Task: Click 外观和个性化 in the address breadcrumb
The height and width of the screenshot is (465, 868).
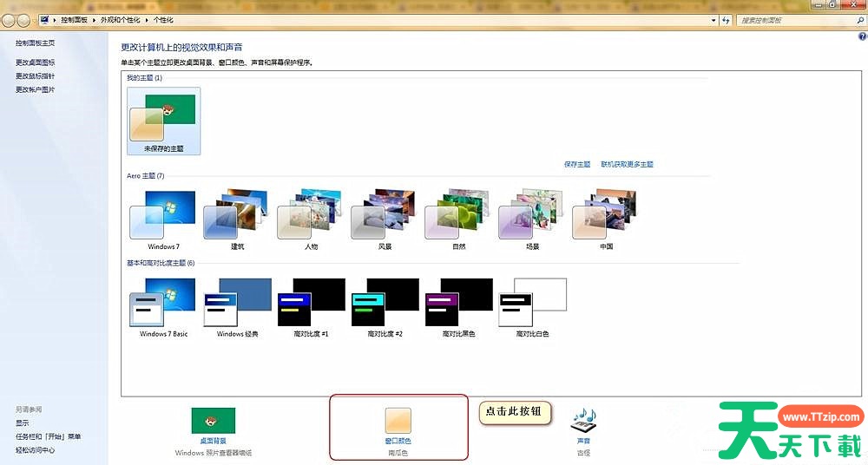Action: (x=120, y=20)
